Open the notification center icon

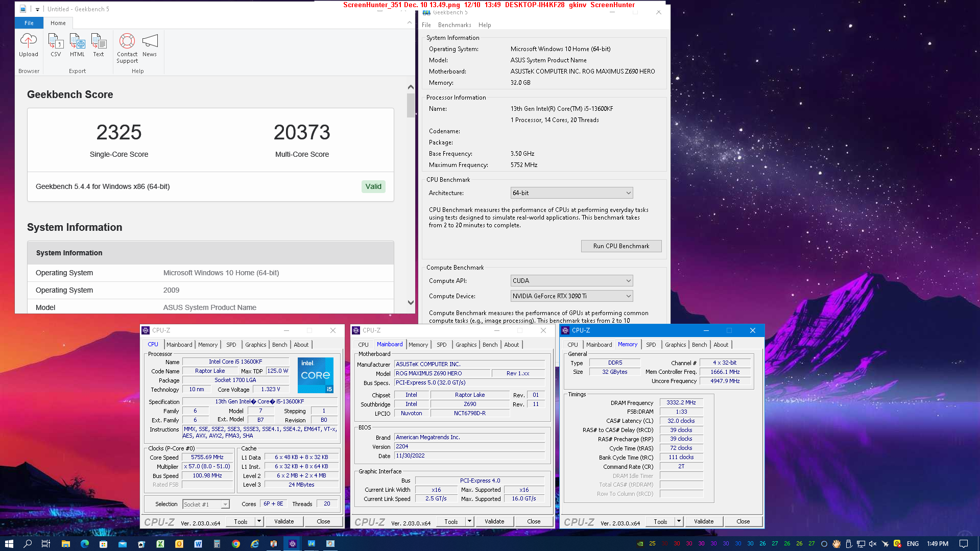pyautogui.click(x=963, y=543)
